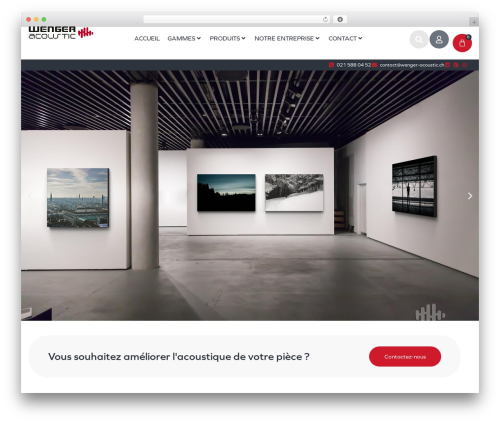The height and width of the screenshot is (423, 500).
Task: Expand the NOTRE ENTREPRISE dropdown chevron
Action: tap(317, 38)
